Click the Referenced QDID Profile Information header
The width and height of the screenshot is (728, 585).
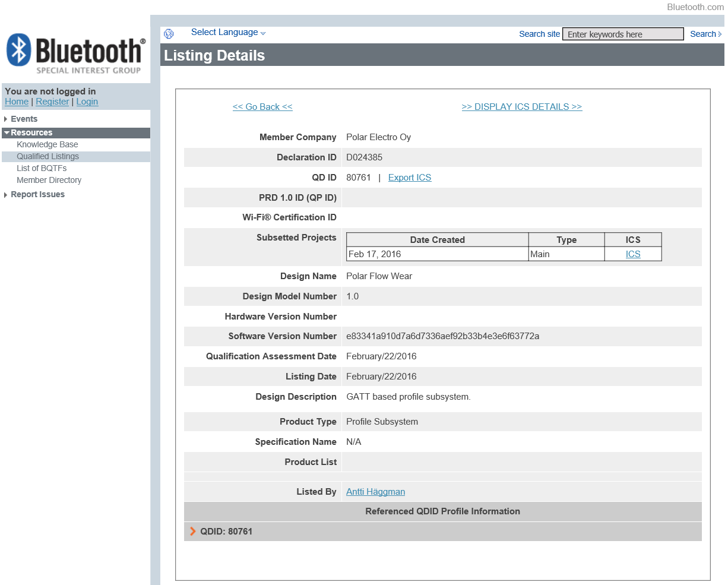pyautogui.click(x=443, y=511)
